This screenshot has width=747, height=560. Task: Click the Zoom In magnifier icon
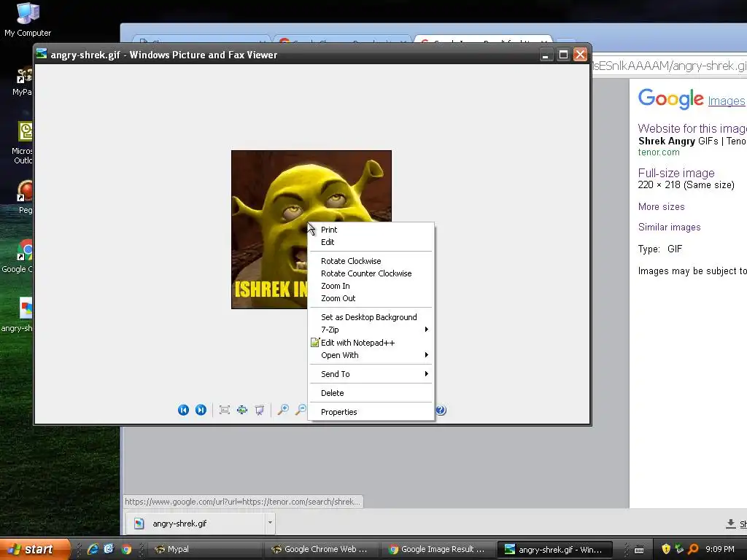click(283, 410)
